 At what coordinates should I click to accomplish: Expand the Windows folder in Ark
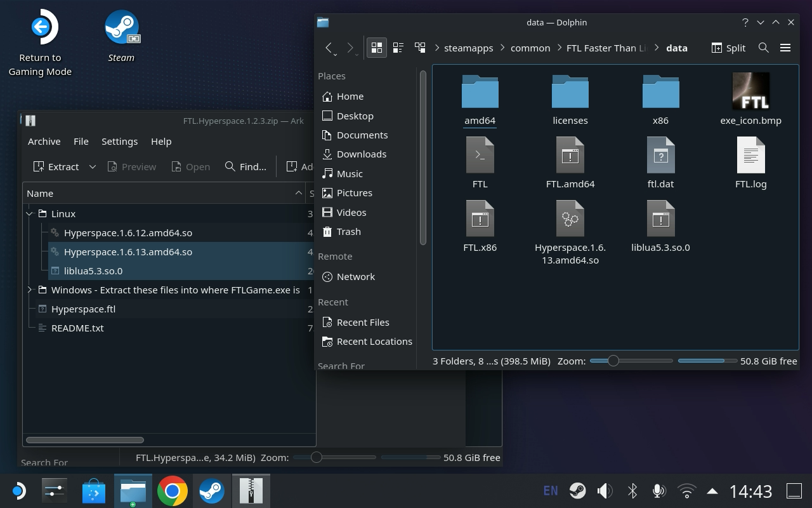coord(30,290)
